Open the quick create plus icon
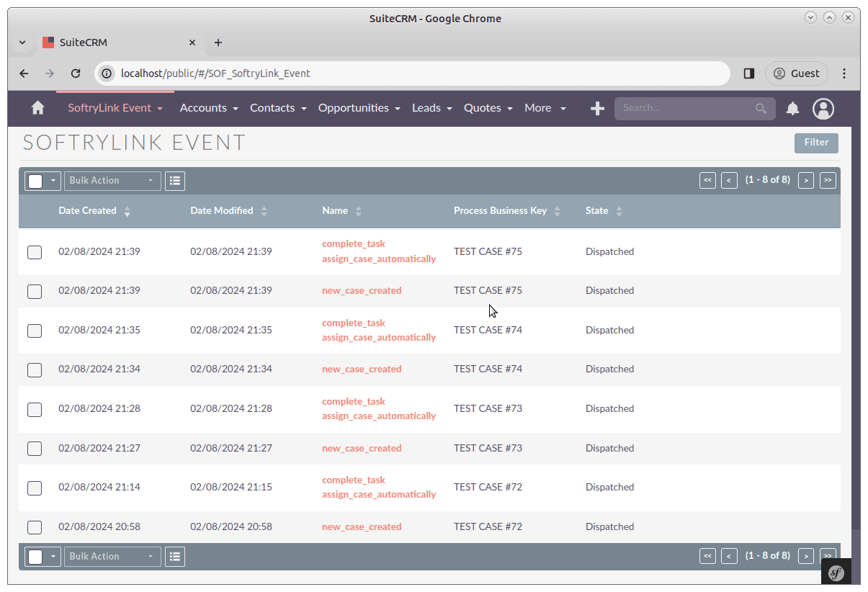Viewport: 868px width, 592px height. click(597, 108)
